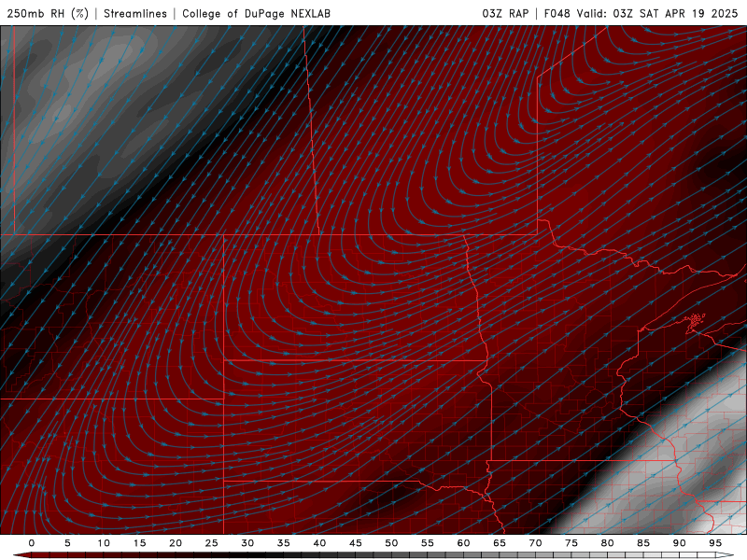
Task: Click the "55" colorbar scale label
Action: (428, 543)
